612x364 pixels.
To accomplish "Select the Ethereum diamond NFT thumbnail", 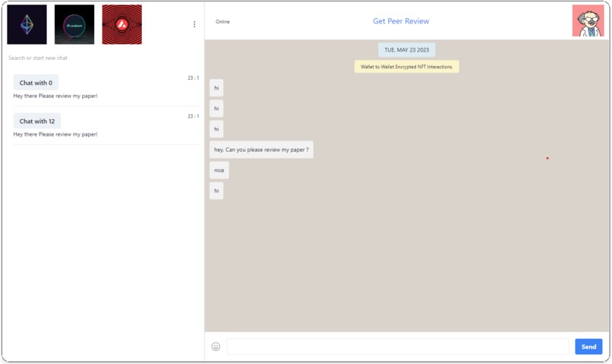I will tap(27, 24).
